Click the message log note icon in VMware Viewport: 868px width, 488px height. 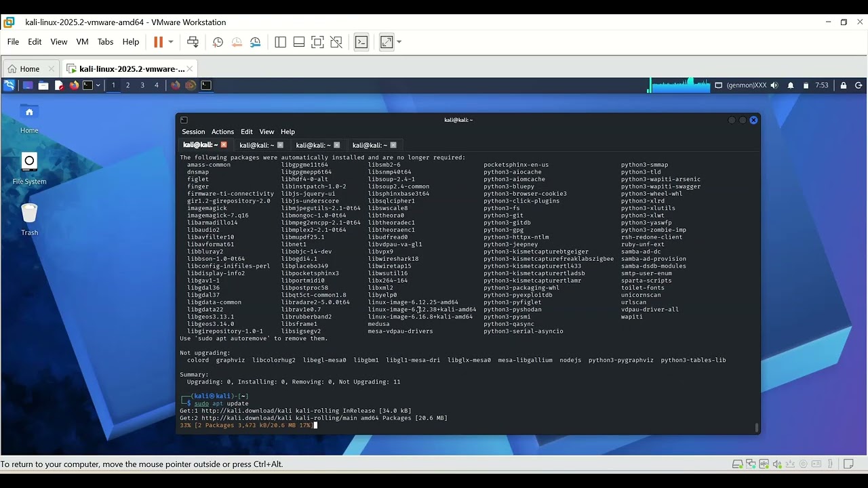tap(848, 464)
